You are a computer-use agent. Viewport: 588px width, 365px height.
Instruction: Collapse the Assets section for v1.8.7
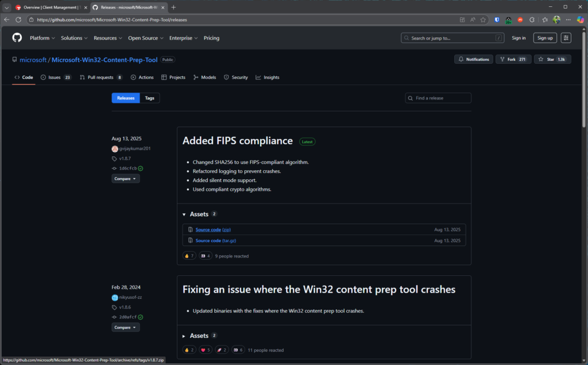(x=184, y=214)
